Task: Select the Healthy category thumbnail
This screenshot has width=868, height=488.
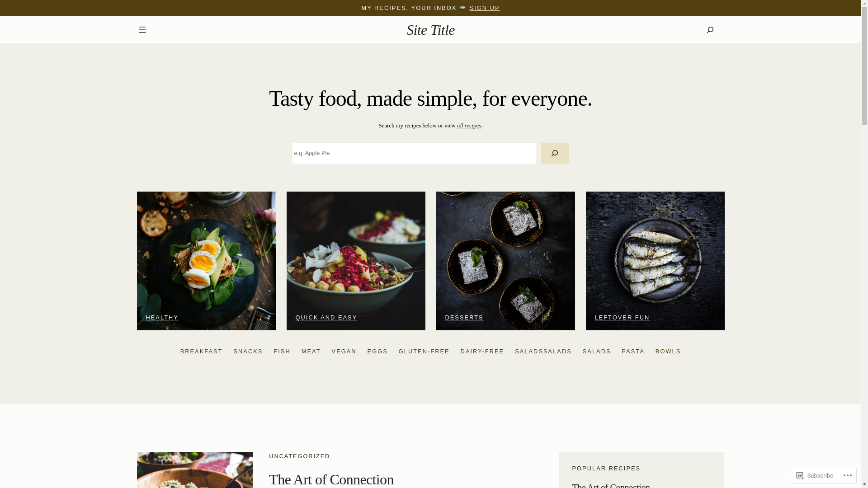Action: tap(206, 261)
